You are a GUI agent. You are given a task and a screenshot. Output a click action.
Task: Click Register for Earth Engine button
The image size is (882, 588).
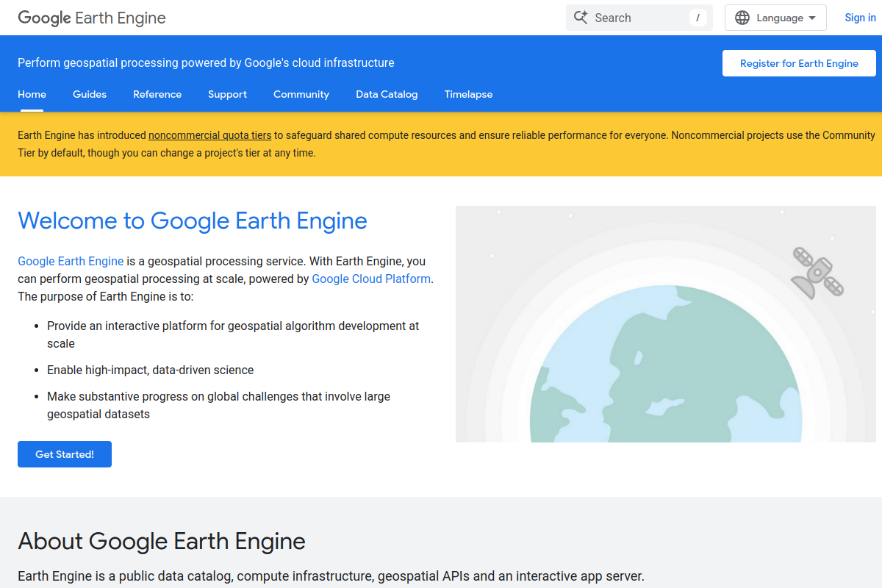tap(799, 63)
